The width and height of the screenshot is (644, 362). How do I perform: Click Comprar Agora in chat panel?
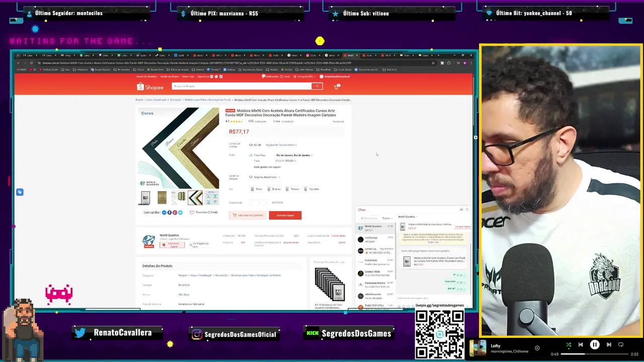click(x=462, y=227)
